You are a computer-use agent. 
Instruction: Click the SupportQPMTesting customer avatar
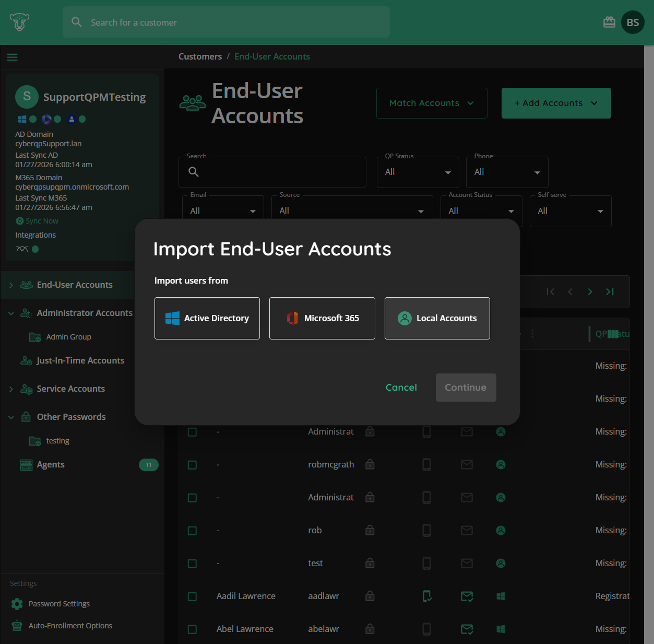(27, 97)
